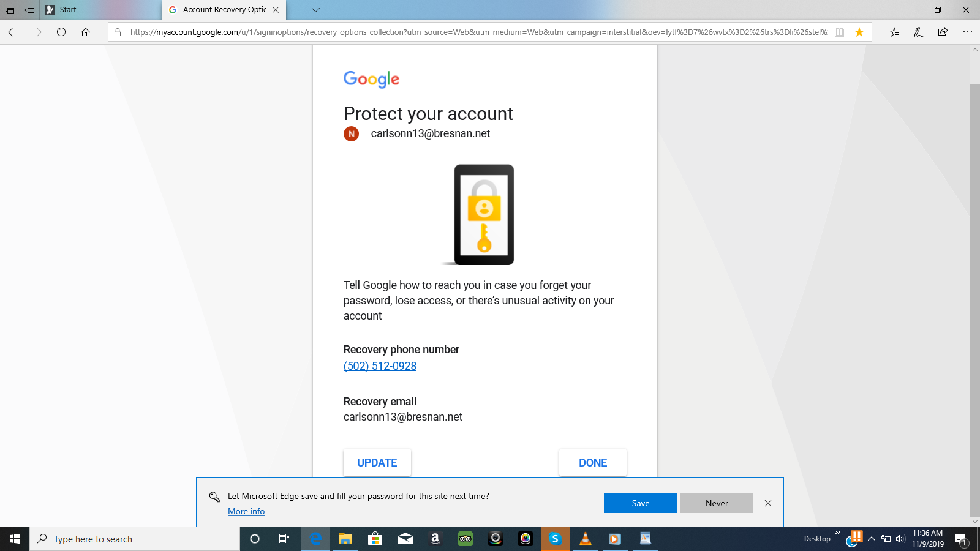Show hidden system tray icons
This screenshot has height=551, width=980.
coord(872,539)
